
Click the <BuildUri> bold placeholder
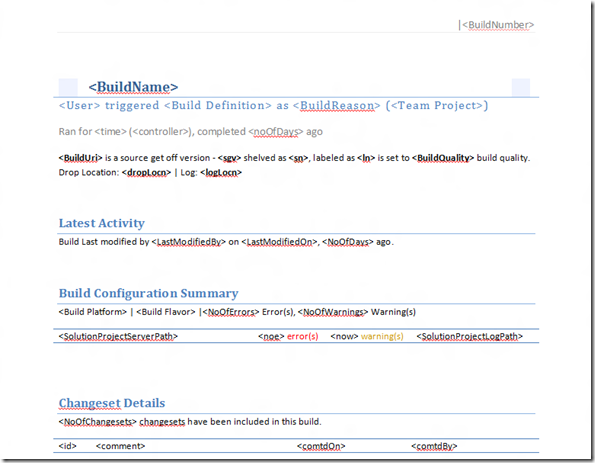[x=80, y=158]
